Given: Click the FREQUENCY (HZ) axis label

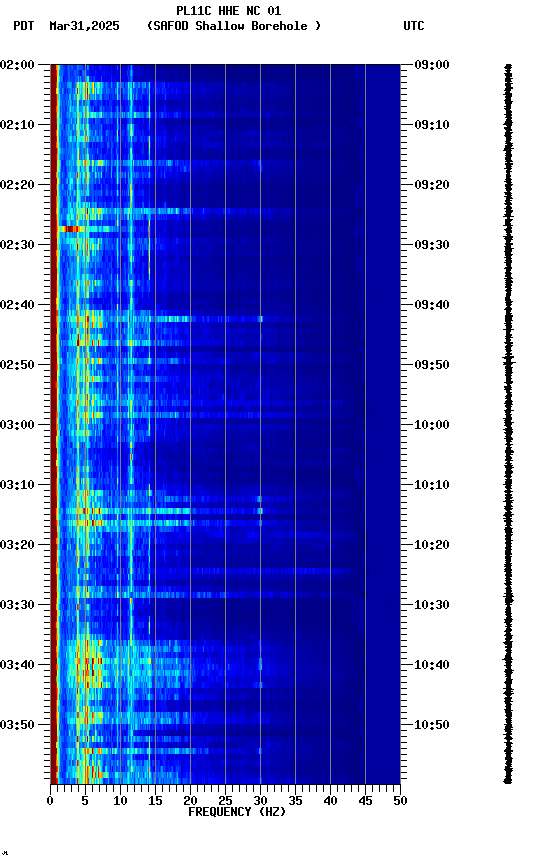Looking at the screenshot, I should [x=237, y=812].
